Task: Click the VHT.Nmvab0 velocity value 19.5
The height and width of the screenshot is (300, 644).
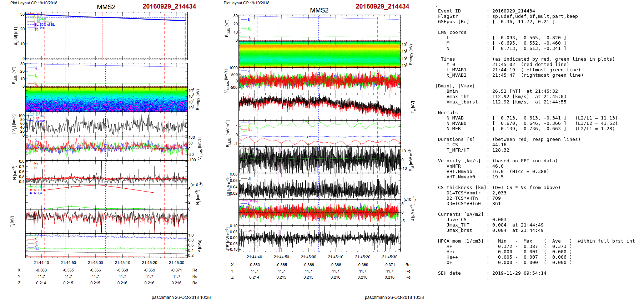Action: 498,177
